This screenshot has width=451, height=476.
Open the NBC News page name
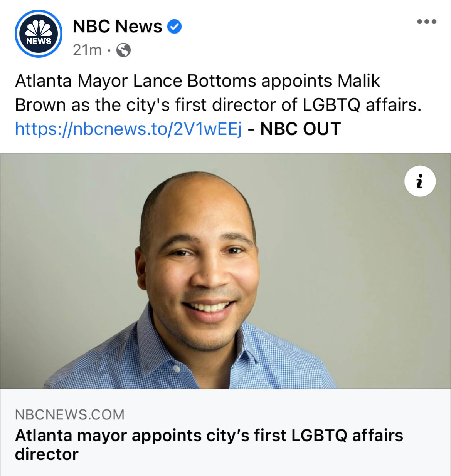point(118,27)
